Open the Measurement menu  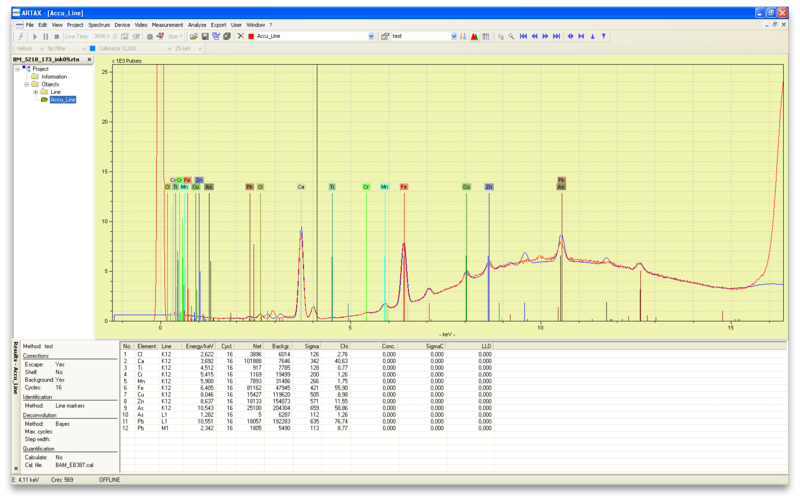point(167,24)
